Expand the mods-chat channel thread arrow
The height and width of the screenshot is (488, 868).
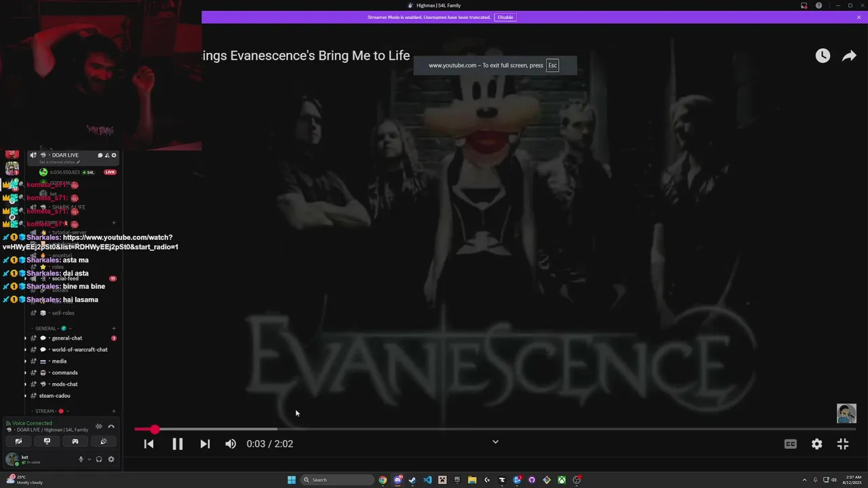(x=26, y=384)
